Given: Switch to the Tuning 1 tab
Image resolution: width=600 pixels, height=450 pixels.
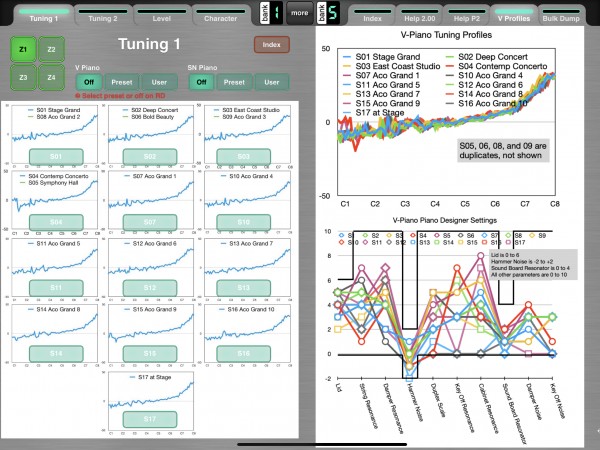Looking at the screenshot, I should tap(44, 15).
